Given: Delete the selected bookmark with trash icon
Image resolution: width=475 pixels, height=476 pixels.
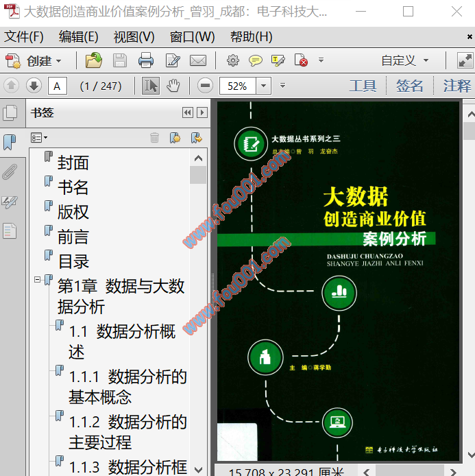Looking at the screenshot, I should click(x=154, y=138).
